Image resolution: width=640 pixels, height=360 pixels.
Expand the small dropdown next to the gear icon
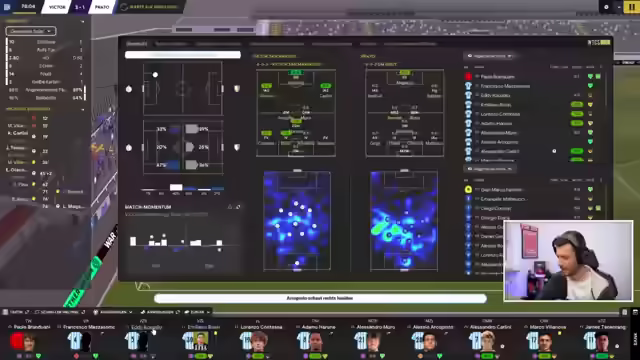click(618, 7)
